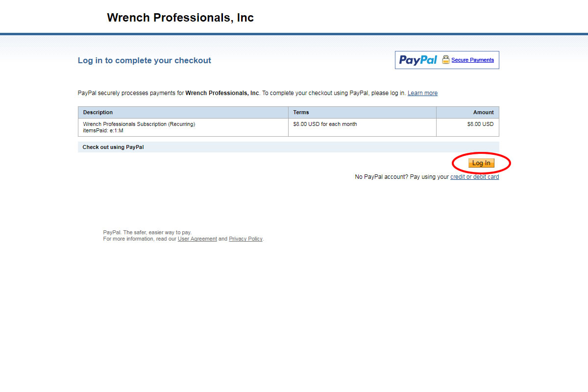Open the Learn more link

coord(422,93)
